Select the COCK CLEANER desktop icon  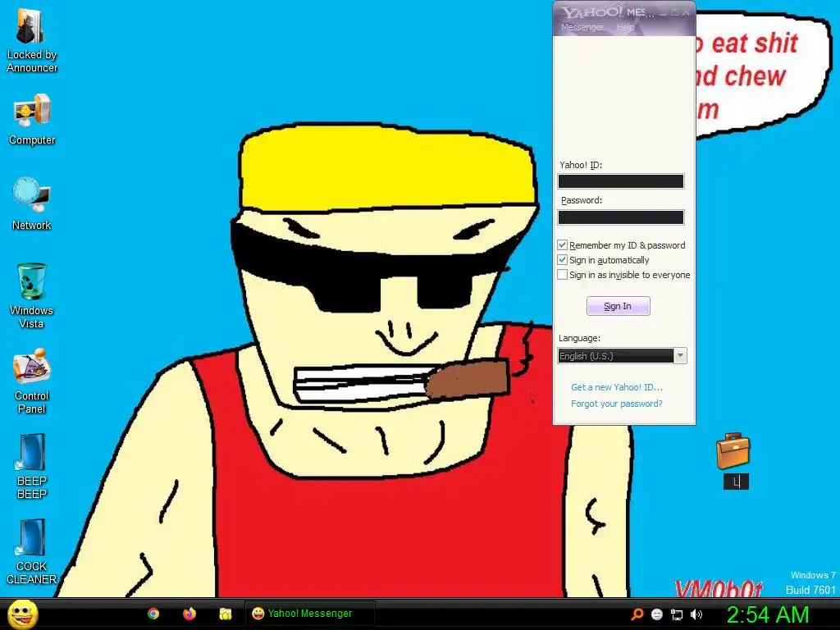32,552
